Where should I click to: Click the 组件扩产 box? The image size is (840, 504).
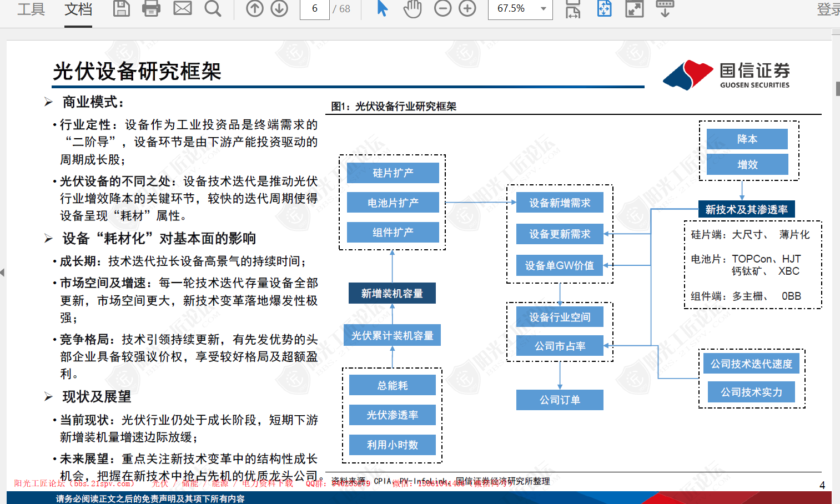point(393,232)
